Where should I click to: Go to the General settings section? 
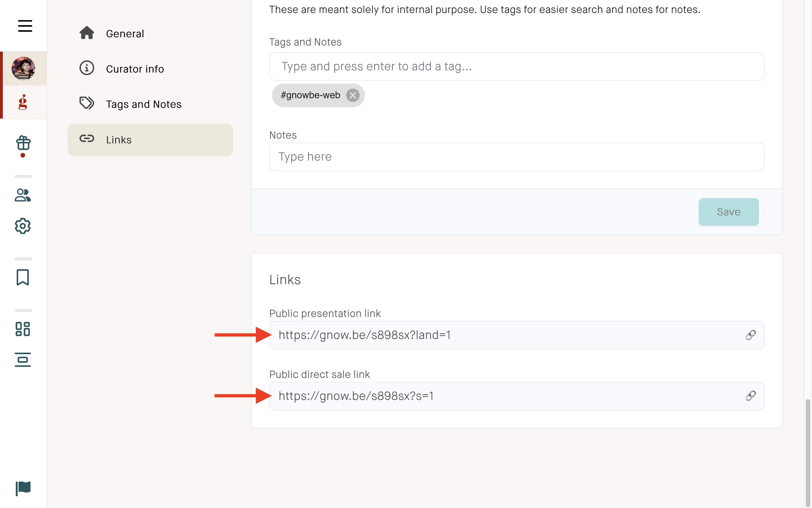point(150,34)
